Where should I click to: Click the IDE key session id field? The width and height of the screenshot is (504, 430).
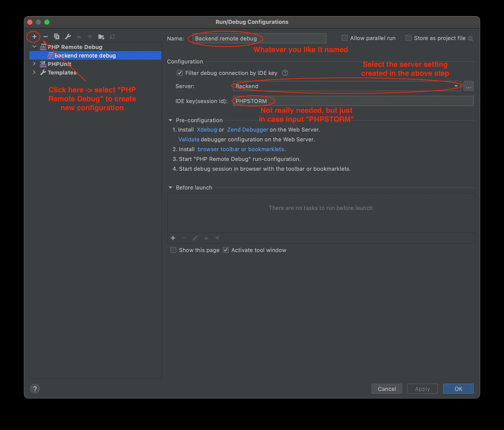[x=353, y=101]
